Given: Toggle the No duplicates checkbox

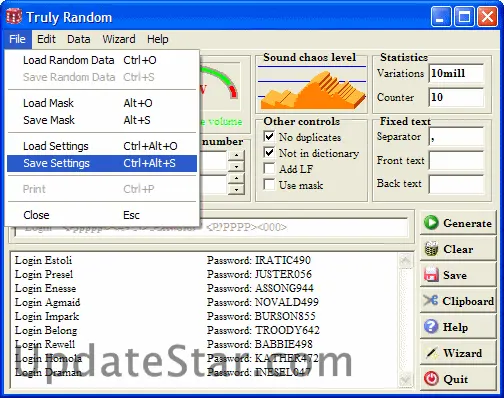Looking at the screenshot, I should point(269,137).
